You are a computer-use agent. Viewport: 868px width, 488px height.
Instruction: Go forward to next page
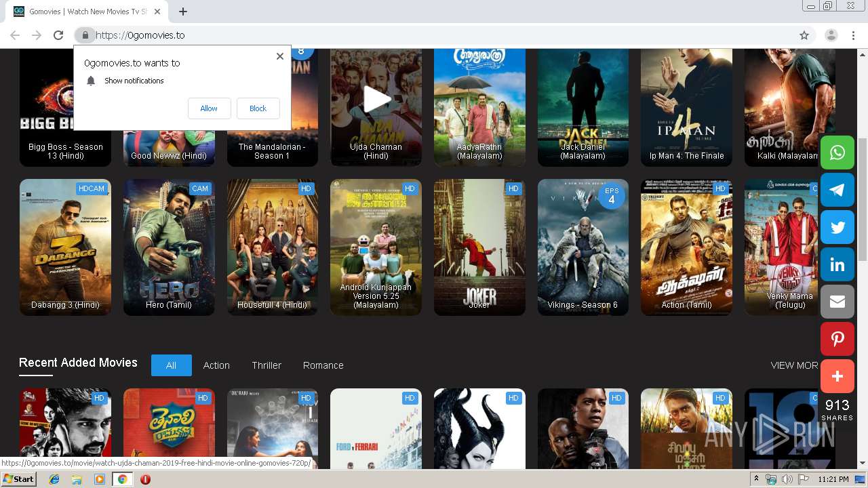[x=37, y=35]
